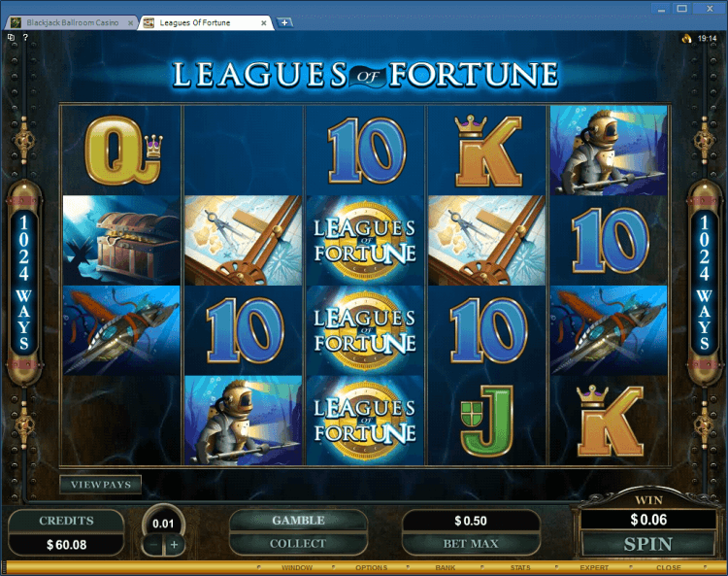Click the gold Q symbol on reel one
Image resolution: width=728 pixels, height=576 pixels.
(x=121, y=151)
